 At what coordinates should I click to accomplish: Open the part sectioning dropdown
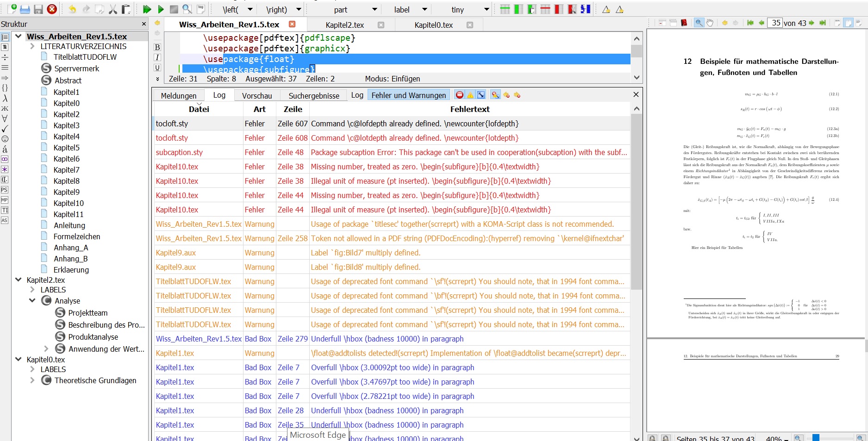point(375,10)
